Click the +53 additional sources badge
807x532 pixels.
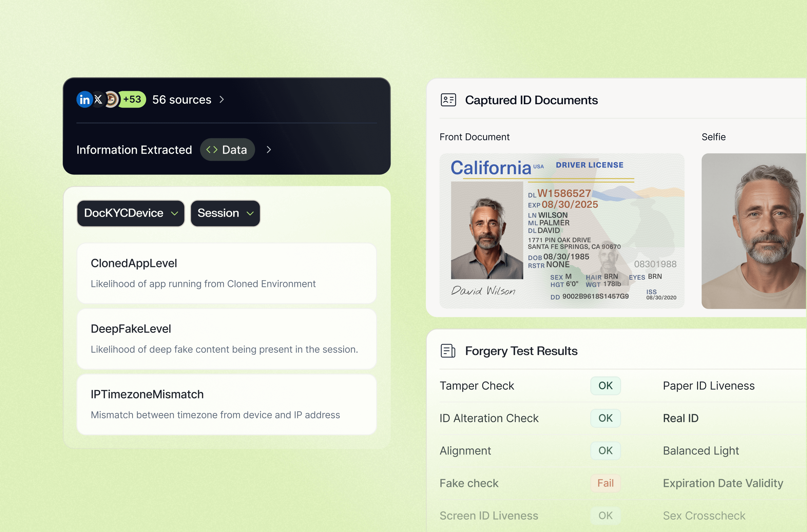tap(132, 99)
